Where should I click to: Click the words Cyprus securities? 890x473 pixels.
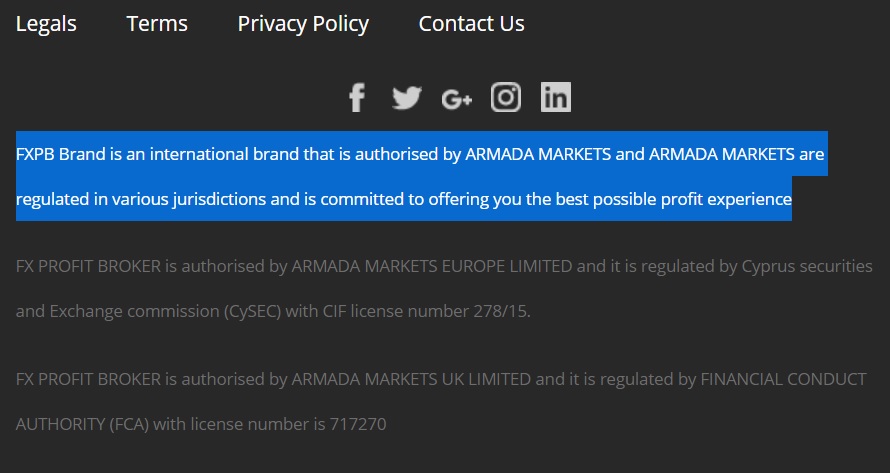[807, 266]
